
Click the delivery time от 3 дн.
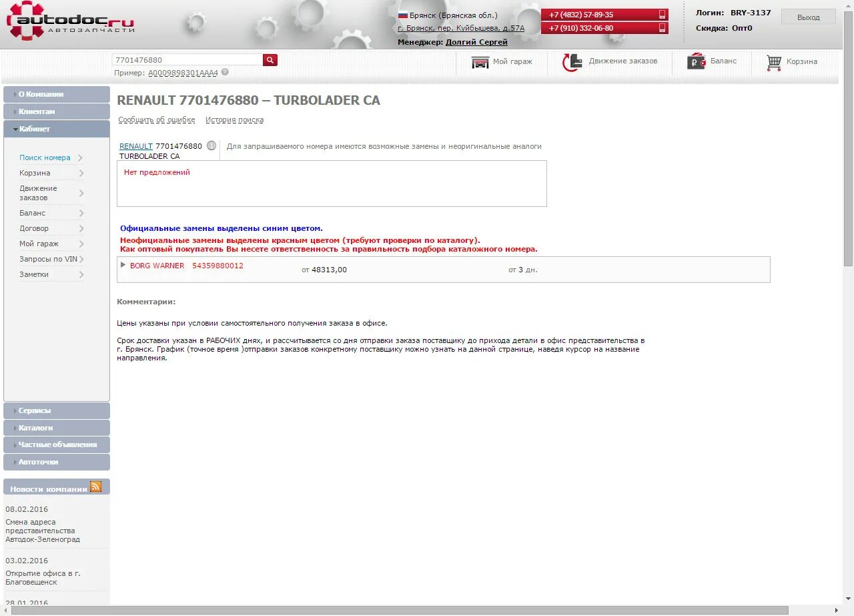click(522, 270)
